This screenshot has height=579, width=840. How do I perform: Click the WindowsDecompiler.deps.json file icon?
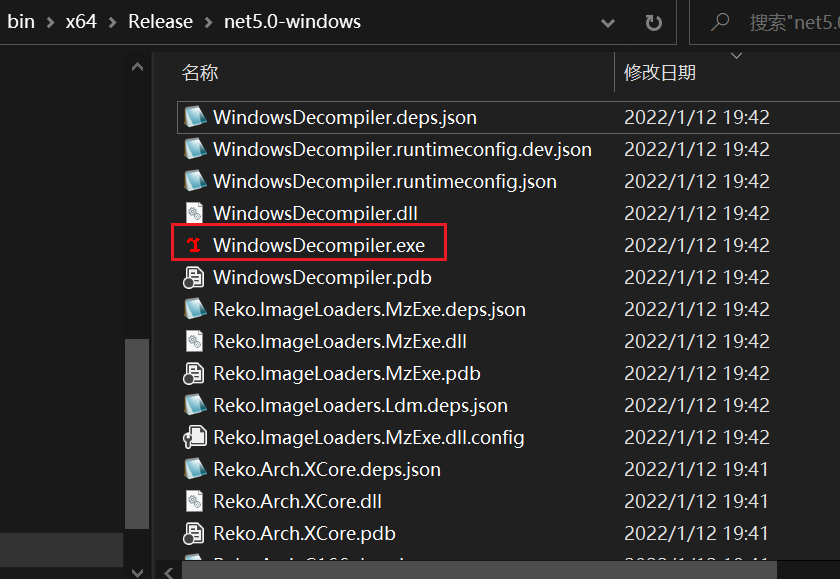(194, 117)
